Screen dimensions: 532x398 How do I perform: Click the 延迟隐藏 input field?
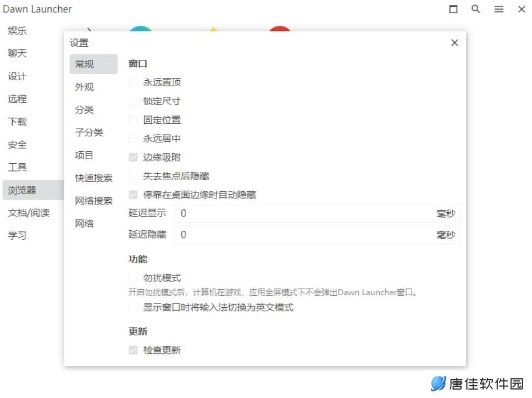(x=317, y=235)
